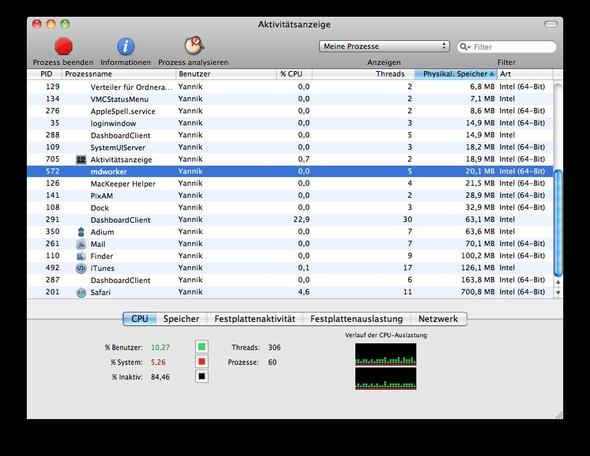This screenshot has height=456, width=590.
Task: Select the PixAM process row
Action: pos(290,196)
